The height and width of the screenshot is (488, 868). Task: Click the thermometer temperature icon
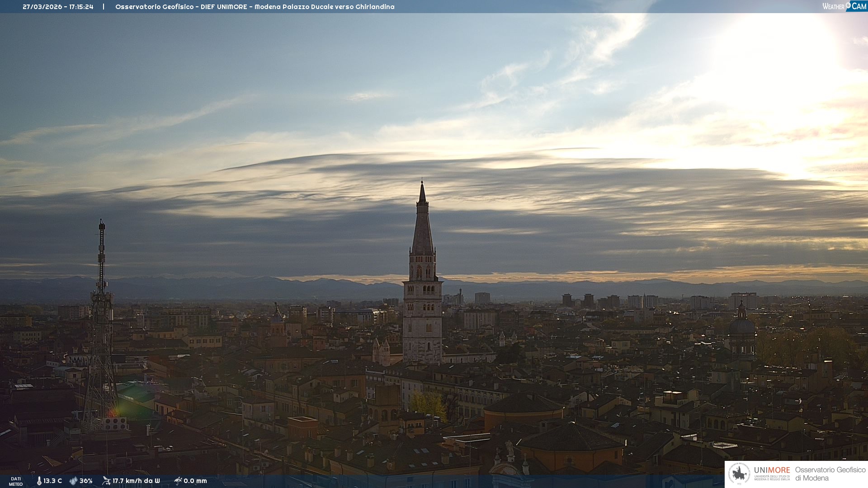39,481
